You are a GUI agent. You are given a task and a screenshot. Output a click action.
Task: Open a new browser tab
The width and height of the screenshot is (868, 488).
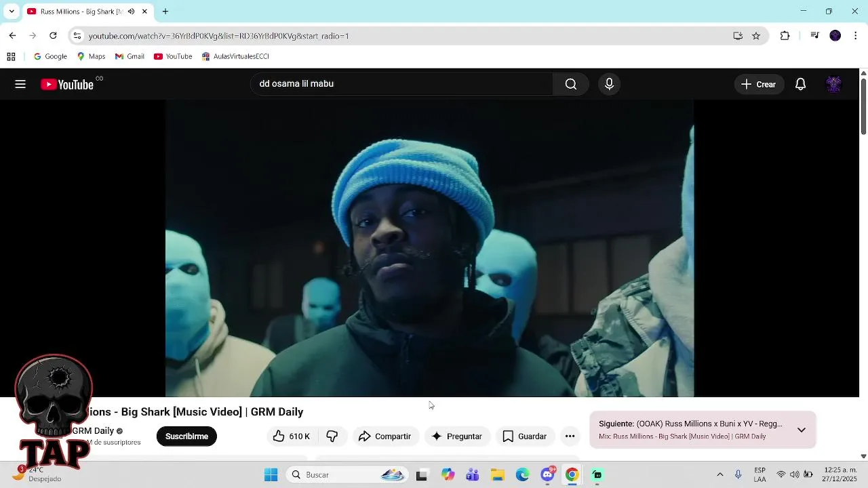point(165,12)
